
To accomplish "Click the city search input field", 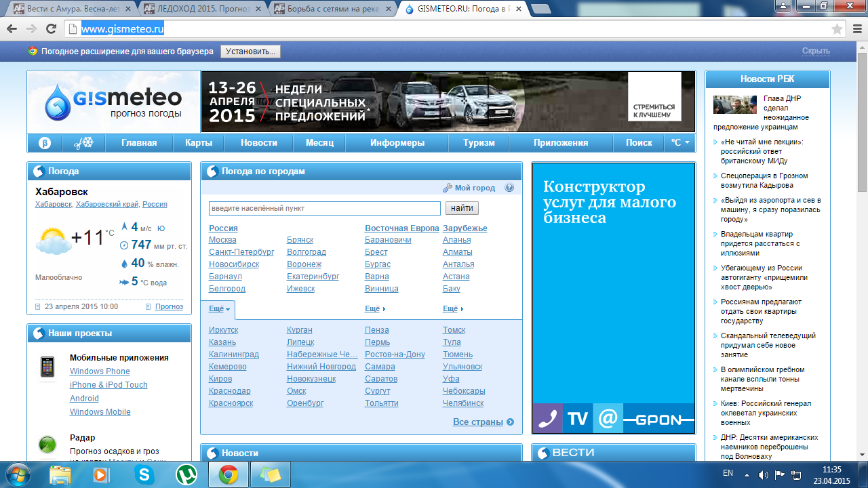I will click(x=325, y=208).
